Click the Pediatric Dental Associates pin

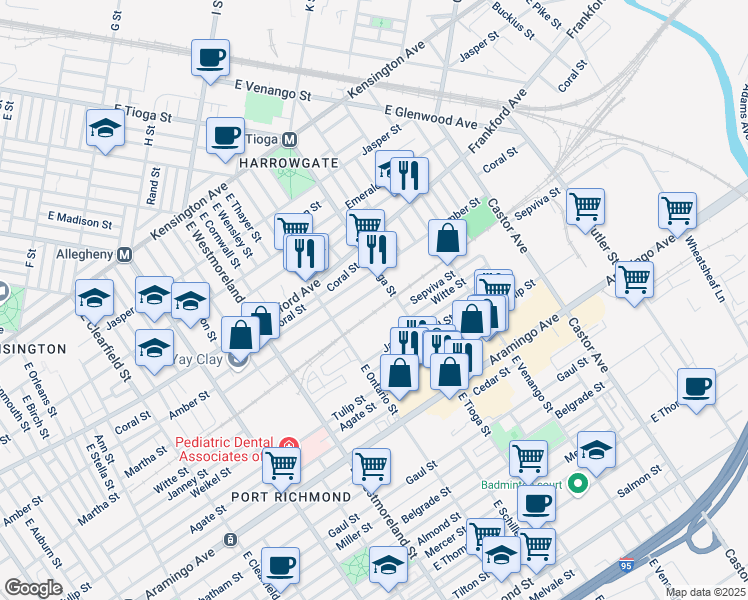coord(288,445)
